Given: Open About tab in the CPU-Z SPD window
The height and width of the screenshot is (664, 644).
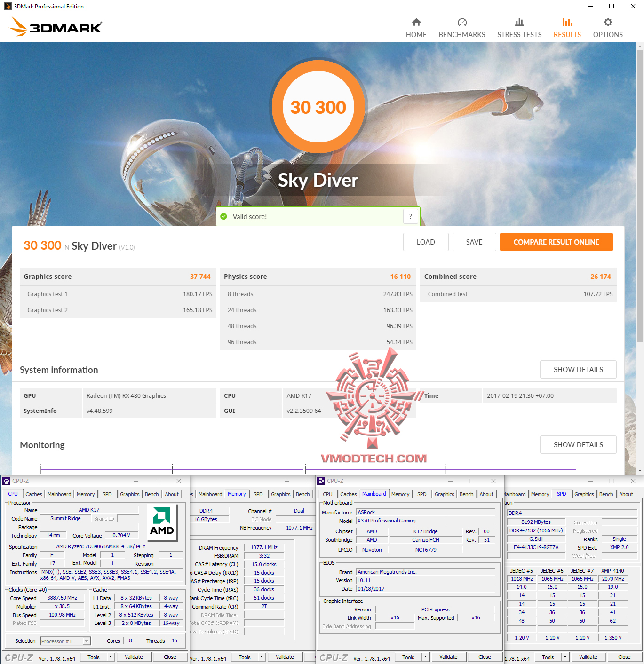Looking at the screenshot, I should [x=626, y=494].
